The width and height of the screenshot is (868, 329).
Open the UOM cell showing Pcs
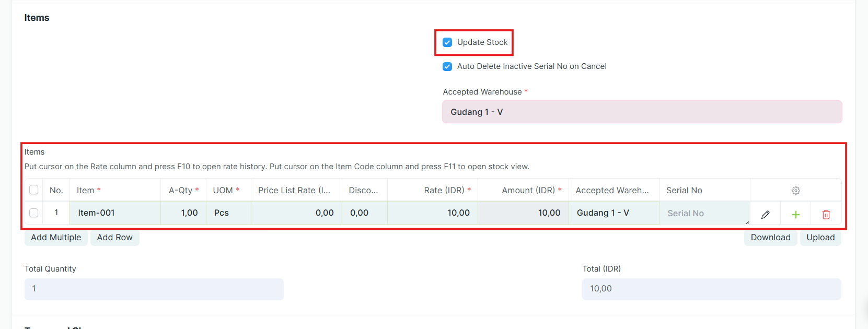click(x=228, y=213)
